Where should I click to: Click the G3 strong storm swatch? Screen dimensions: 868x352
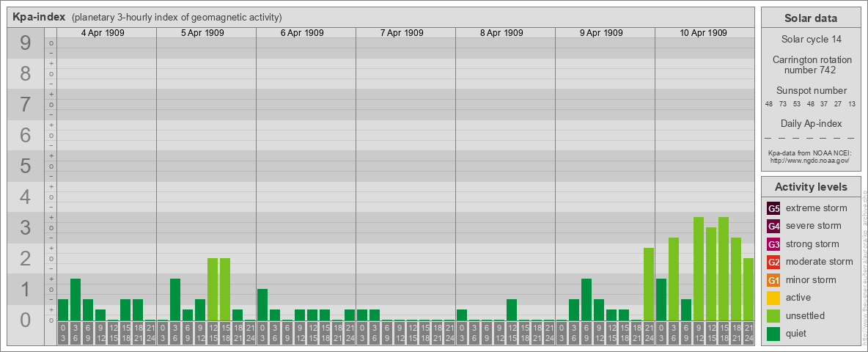pos(773,244)
